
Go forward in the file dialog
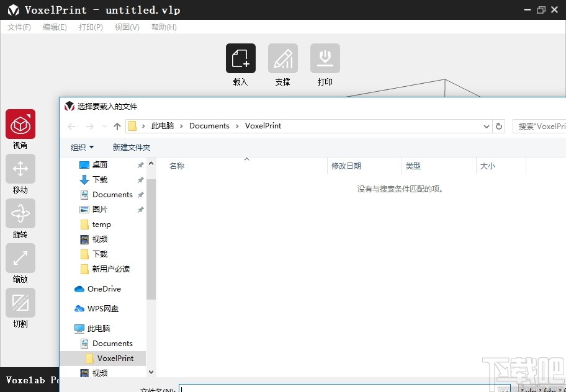(89, 126)
